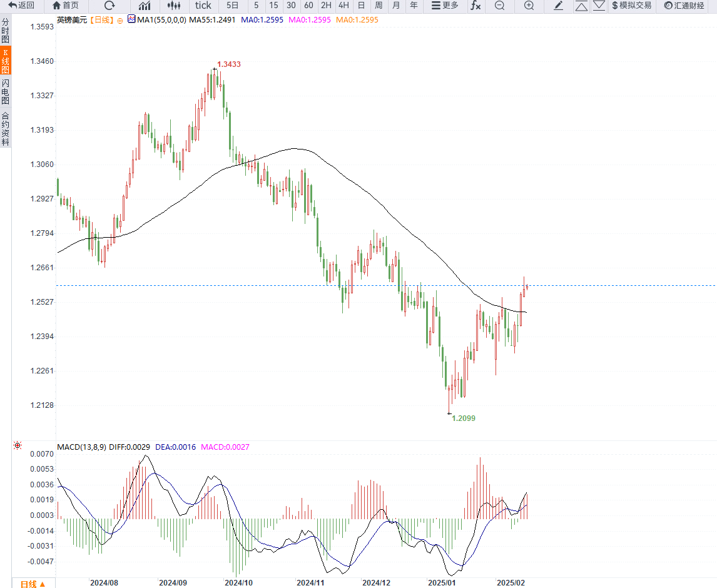The width and height of the screenshot is (717, 588).
Task: Click the zoom in magnifier icon
Action: coord(529,6)
